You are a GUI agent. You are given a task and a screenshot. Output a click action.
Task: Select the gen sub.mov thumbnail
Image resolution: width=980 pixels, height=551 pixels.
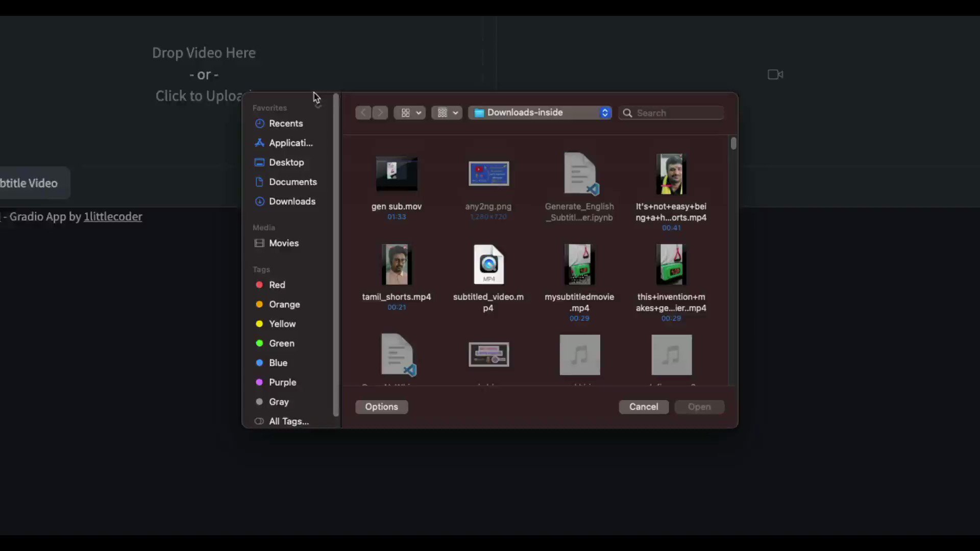[397, 174]
